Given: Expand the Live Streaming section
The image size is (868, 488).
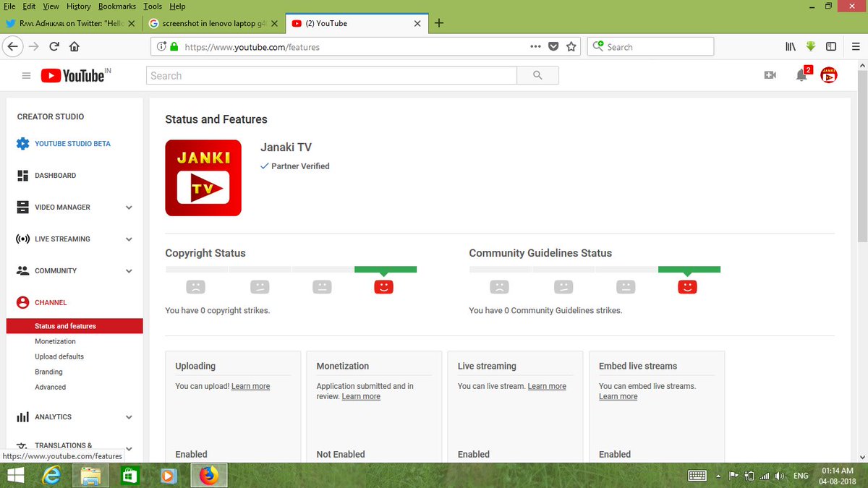Looking at the screenshot, I should point(129,239).
